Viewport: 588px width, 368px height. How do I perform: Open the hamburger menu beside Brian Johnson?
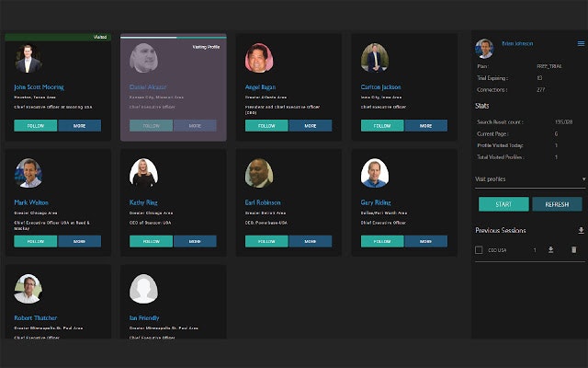581,43
